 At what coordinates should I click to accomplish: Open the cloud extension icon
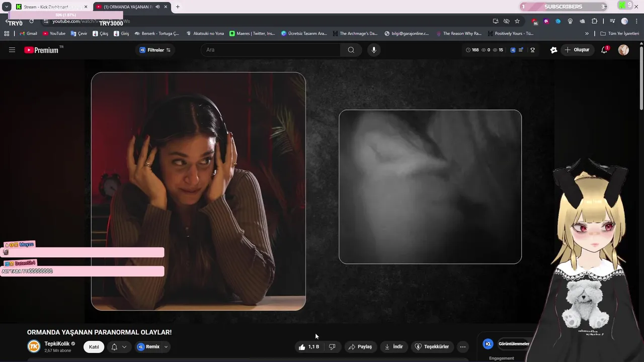tap(582, 21)
